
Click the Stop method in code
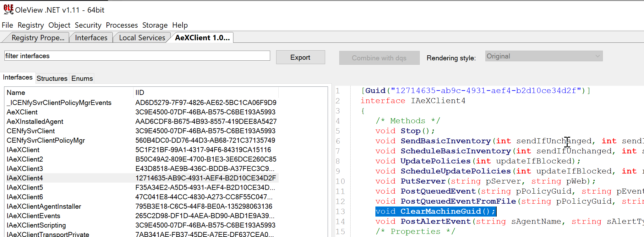(x=410, y=131)
